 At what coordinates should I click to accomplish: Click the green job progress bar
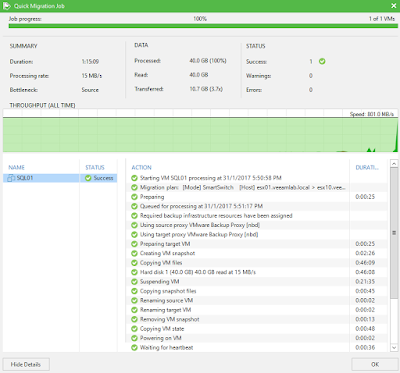[x=202, y=26]
